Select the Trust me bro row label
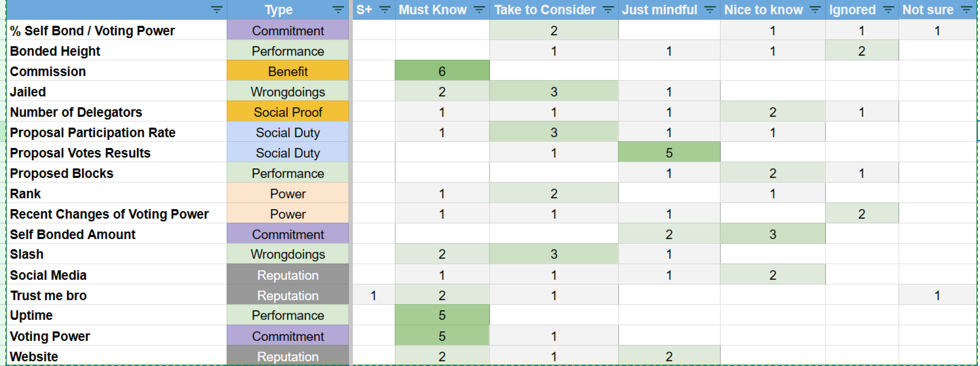Image resolution: width=980 pixels, height=366 pixels. 48,295
